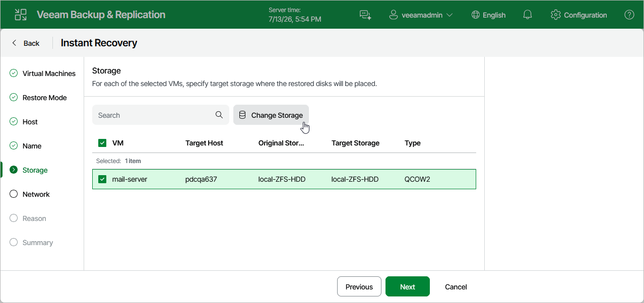Viewport: 644px width, 303px height.
Task: Sort by the Target Storage column header
Action: coord(355,143)
